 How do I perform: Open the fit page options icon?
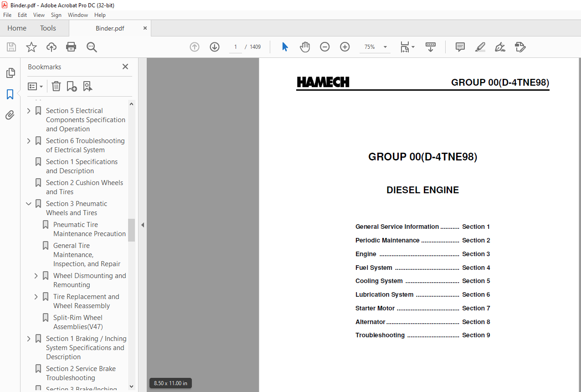(407, 47)
